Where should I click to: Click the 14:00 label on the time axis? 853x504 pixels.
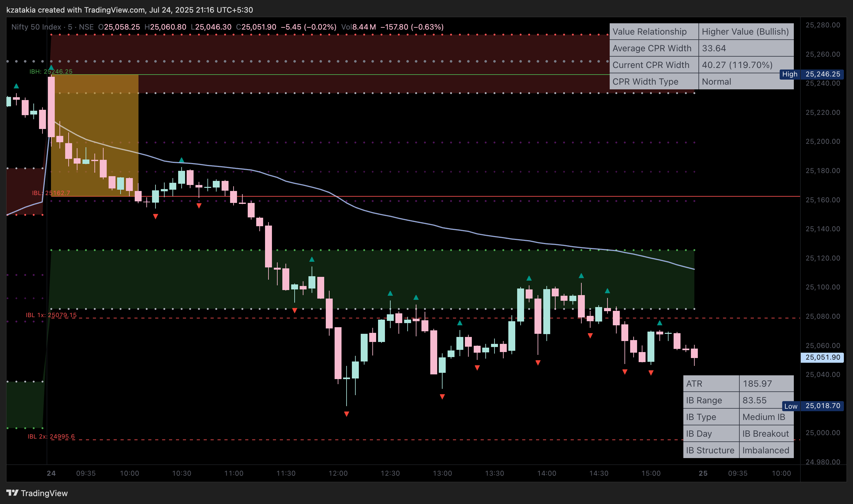[547, 473]
